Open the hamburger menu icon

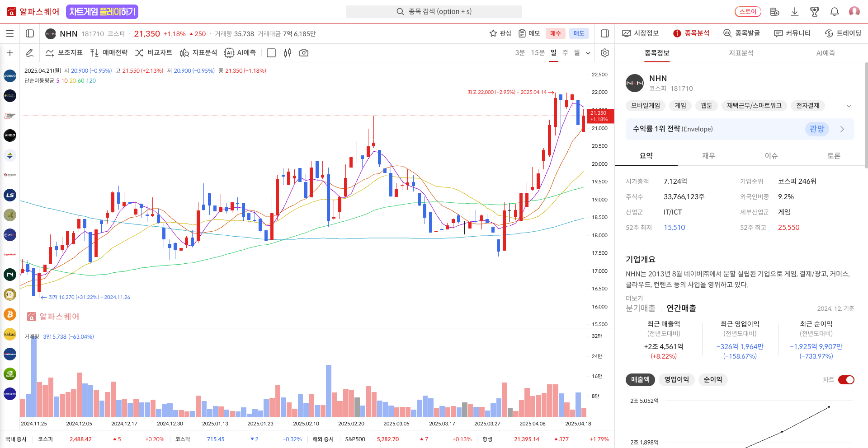[10, 33]
